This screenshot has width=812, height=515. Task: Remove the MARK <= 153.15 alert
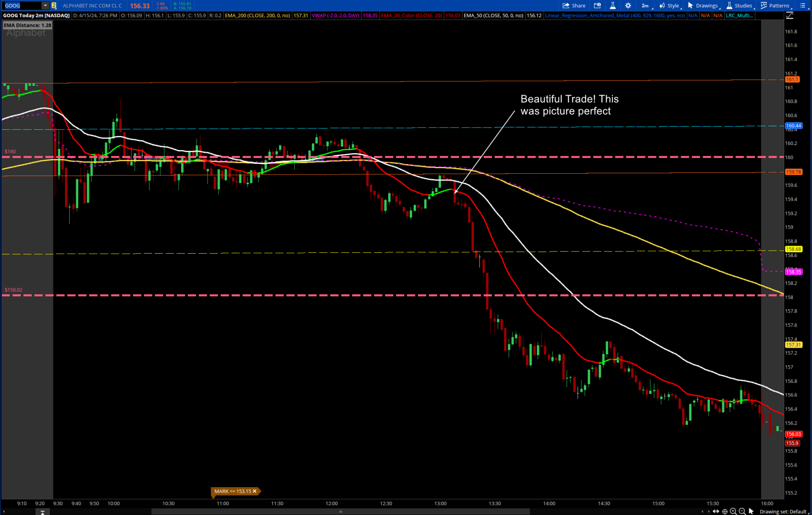[255, 491]
